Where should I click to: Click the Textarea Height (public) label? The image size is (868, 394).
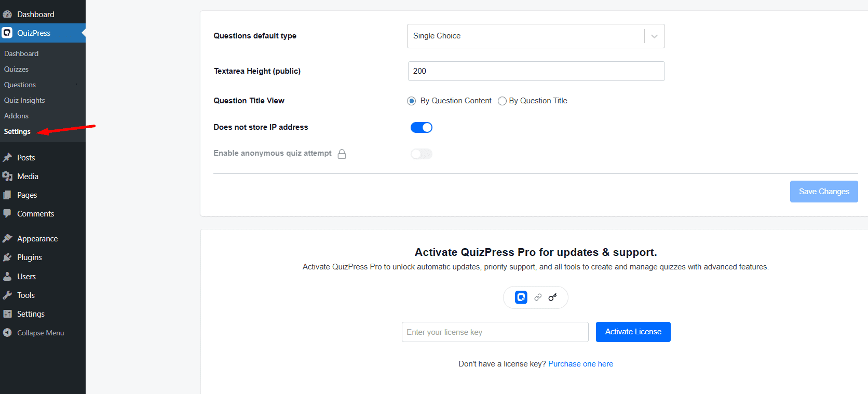[257, 71]
